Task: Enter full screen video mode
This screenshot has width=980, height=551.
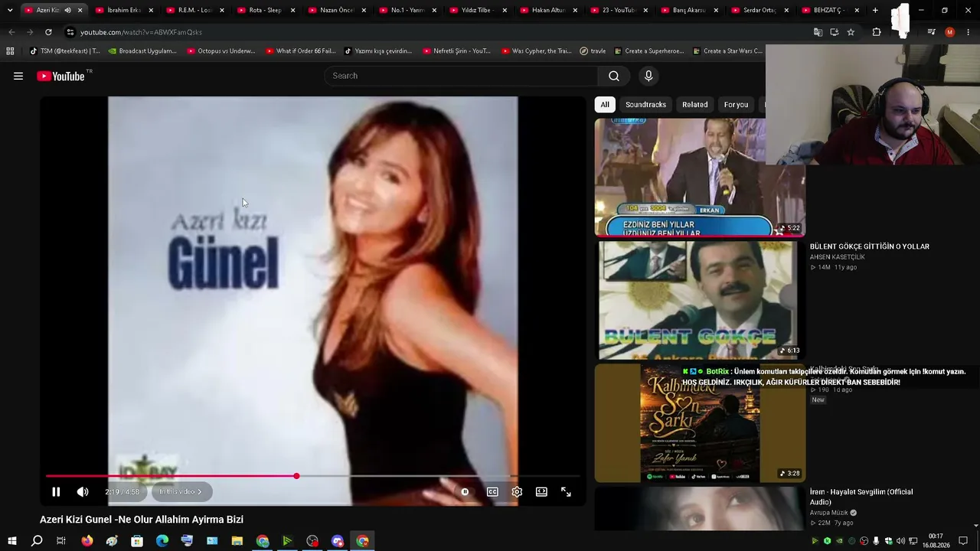Action: click(566, 492)
